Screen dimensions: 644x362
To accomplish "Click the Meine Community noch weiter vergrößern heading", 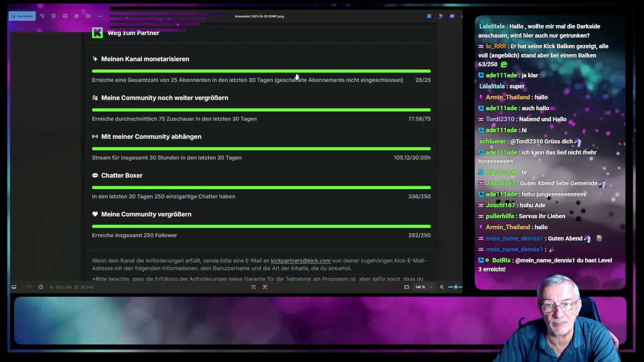I will [165, 98].
